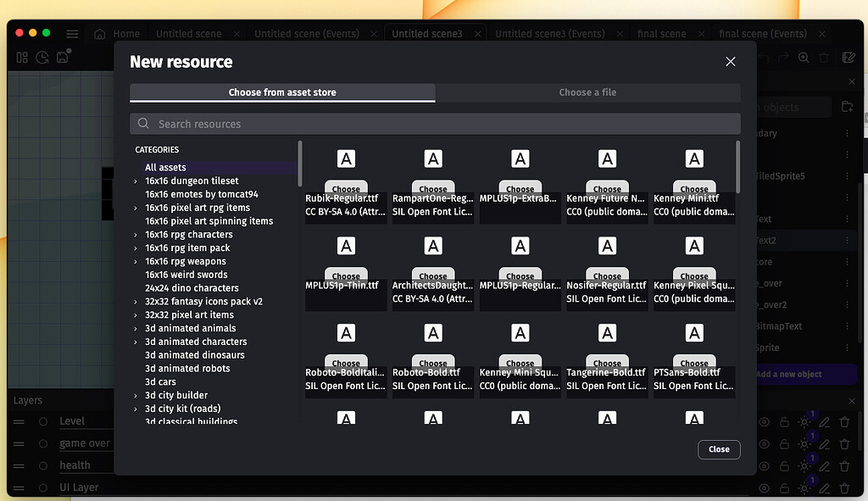Open the panels layout icon in toolbar

tap(22, 57)
